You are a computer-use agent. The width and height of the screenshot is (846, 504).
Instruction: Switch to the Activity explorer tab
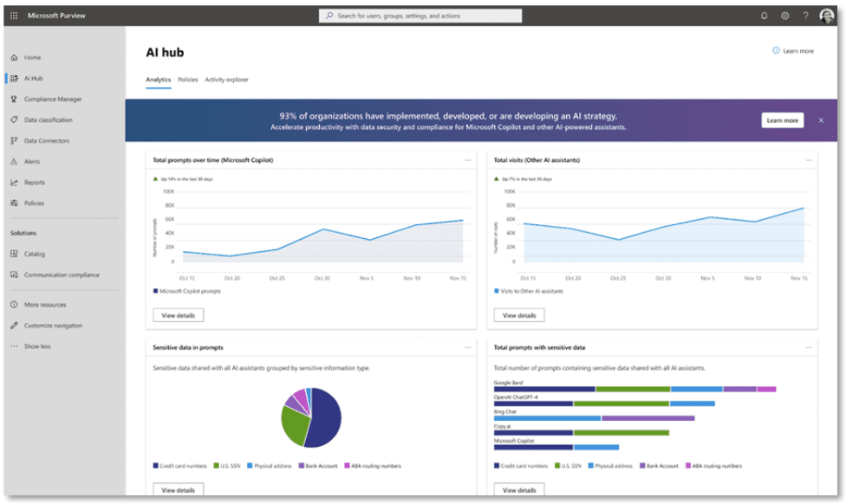[226, 80]
